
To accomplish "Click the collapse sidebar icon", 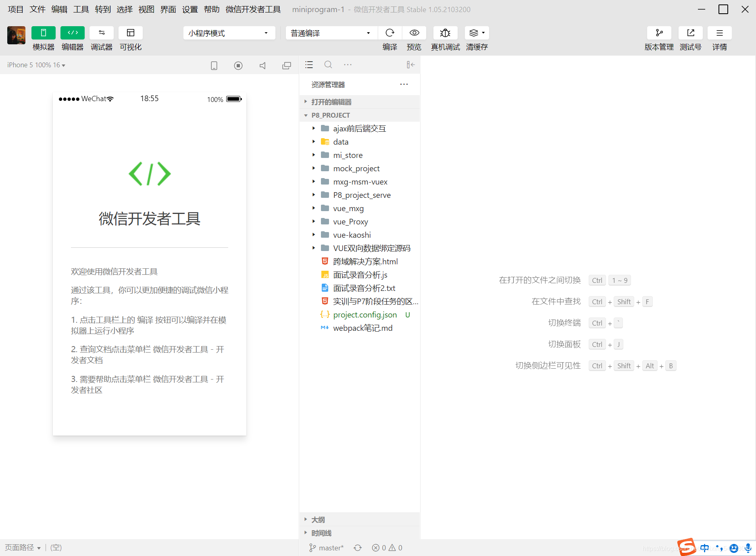I will (410, 64).
